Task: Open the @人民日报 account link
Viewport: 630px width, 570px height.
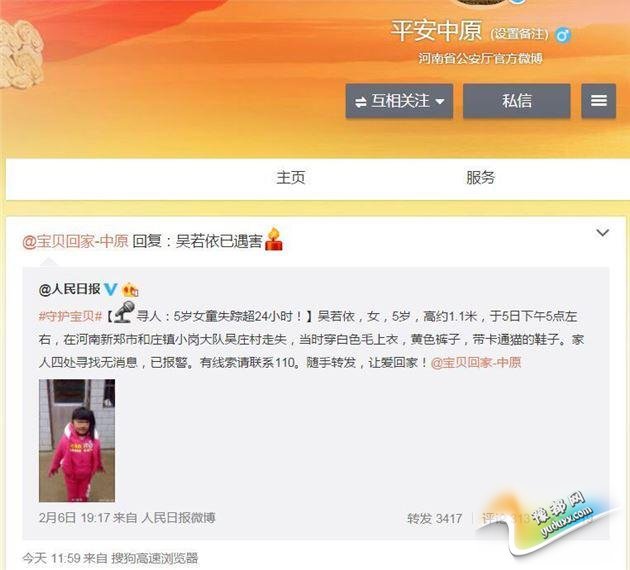Action: [70, 289]
